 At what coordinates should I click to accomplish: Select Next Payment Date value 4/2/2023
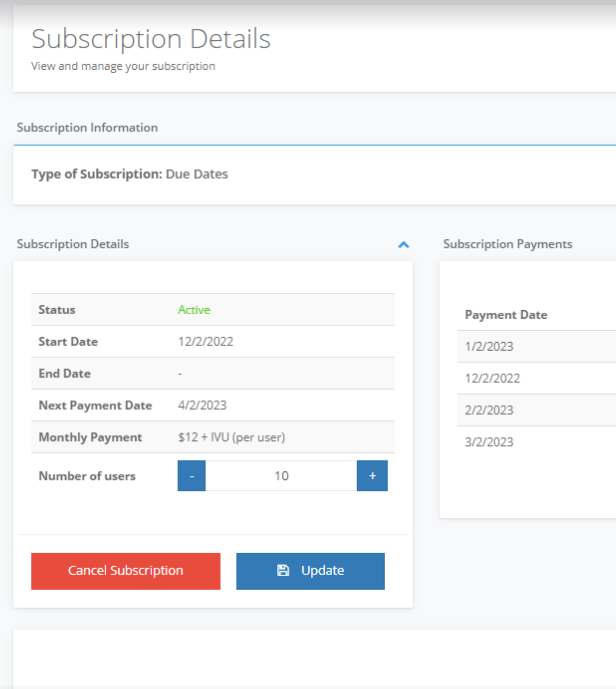[202, 405]
